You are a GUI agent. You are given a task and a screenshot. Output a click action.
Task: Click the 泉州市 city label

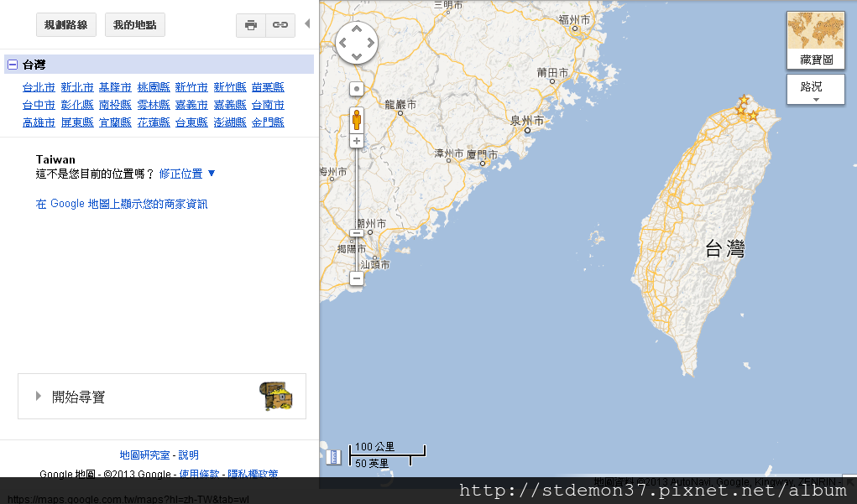[527, 121]
